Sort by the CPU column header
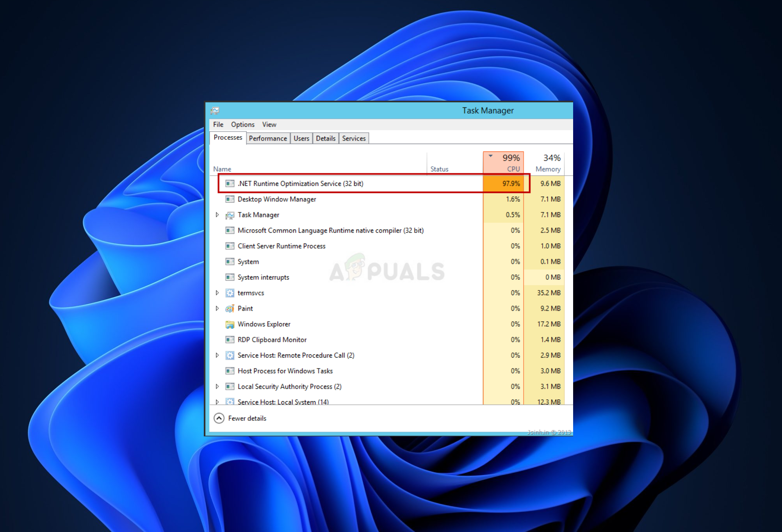The width and height of the screenshot is (782, 532). point(504,163)
